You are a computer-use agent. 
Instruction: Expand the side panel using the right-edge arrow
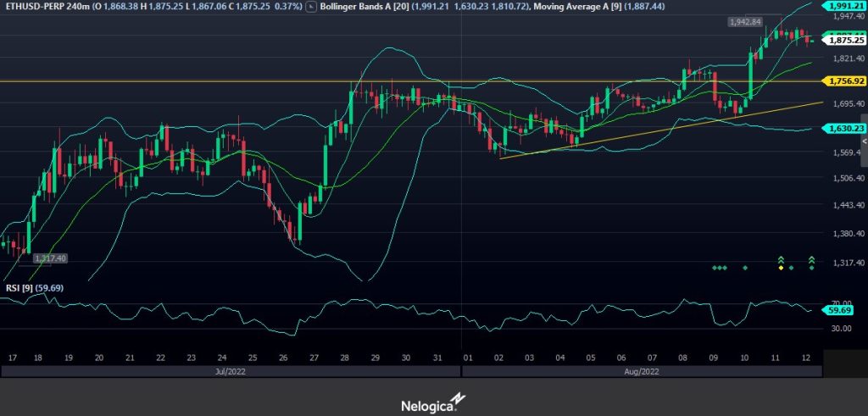point(864,144)
